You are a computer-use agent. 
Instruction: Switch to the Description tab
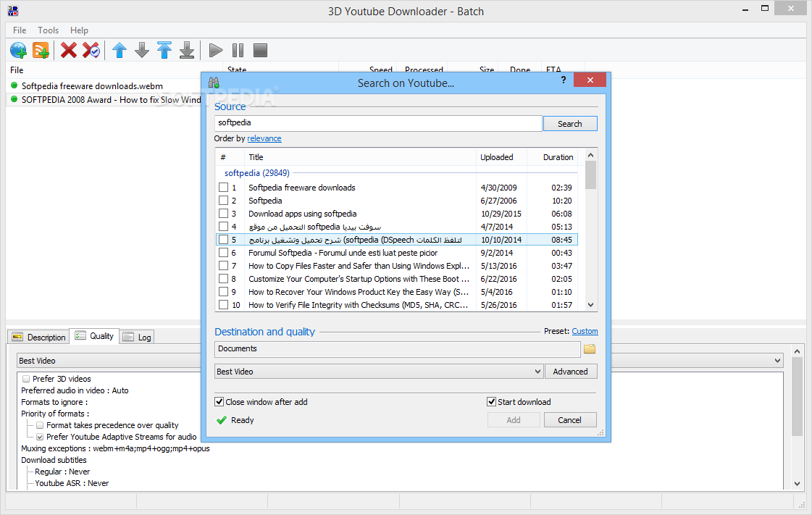[x=39, y=337]
